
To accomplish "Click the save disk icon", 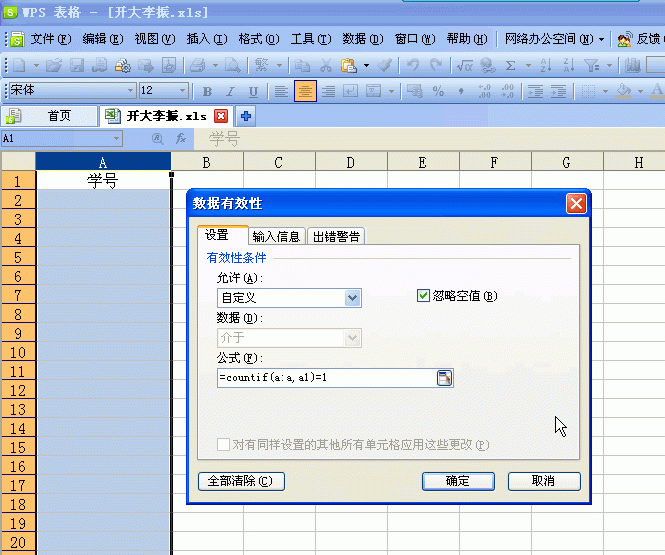I will pos(77,65).
